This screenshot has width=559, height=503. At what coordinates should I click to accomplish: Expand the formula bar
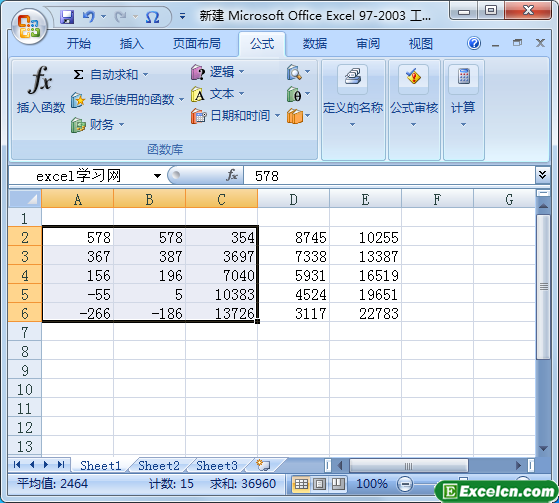[x=542, y=175]
